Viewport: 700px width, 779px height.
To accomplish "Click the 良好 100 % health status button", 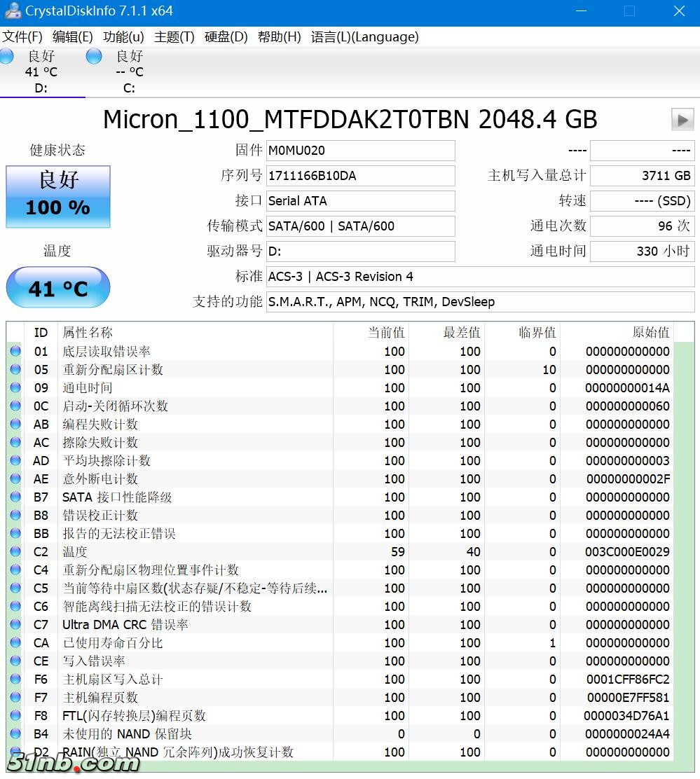I will 58,197.
